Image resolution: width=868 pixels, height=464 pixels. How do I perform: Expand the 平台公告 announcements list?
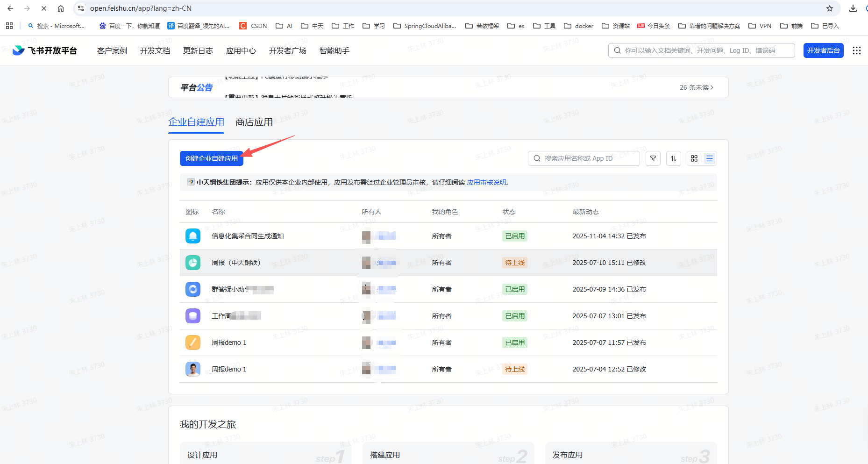click(x=697, y=87)
